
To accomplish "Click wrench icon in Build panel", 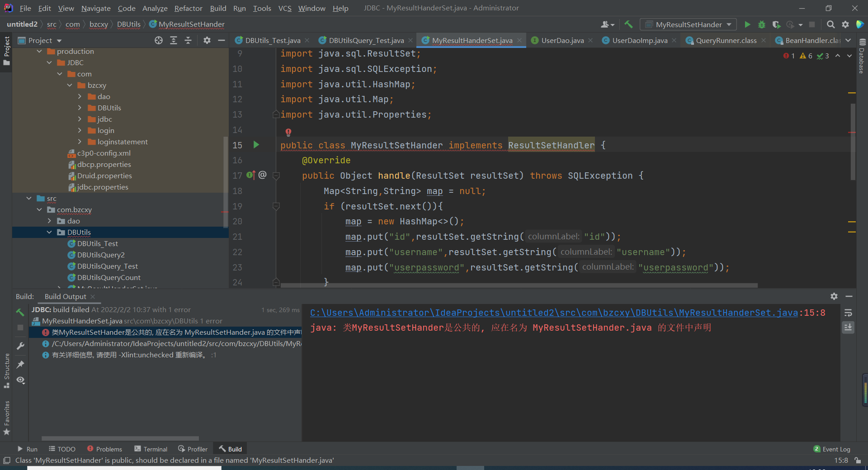I will (x=20, y=346).
